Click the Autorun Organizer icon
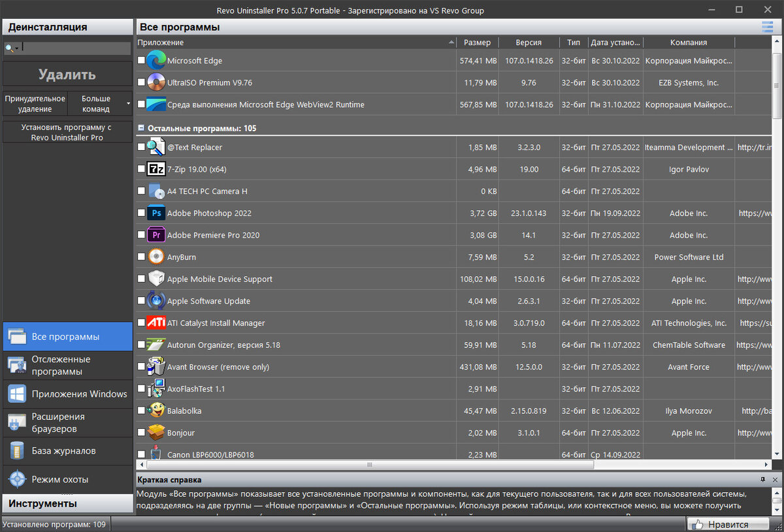Image resolution: width=784 pixels, height=532 pixels. [156, 345]
